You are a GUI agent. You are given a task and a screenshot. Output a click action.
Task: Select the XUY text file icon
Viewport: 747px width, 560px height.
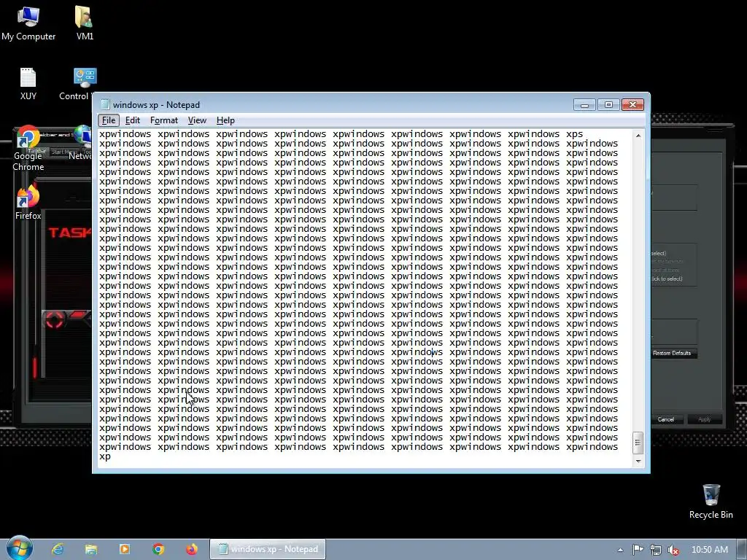(x=28, y=84)
